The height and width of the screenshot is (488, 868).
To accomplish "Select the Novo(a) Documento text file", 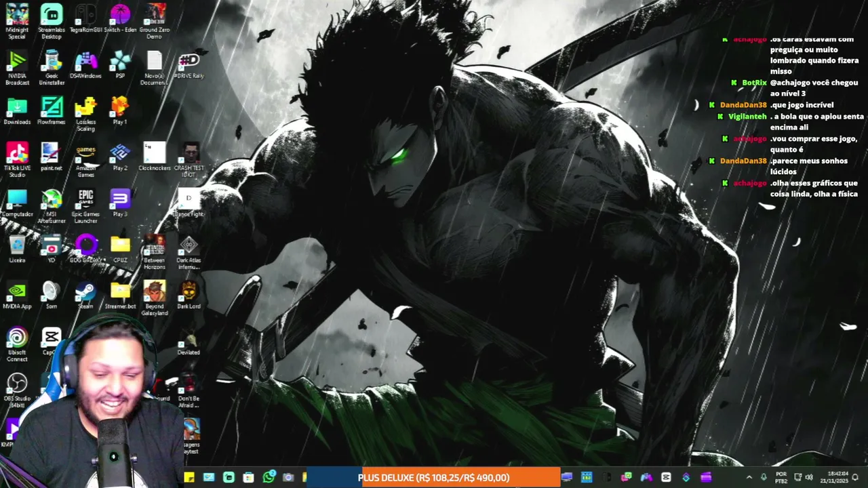I will (x=155, y=67).
